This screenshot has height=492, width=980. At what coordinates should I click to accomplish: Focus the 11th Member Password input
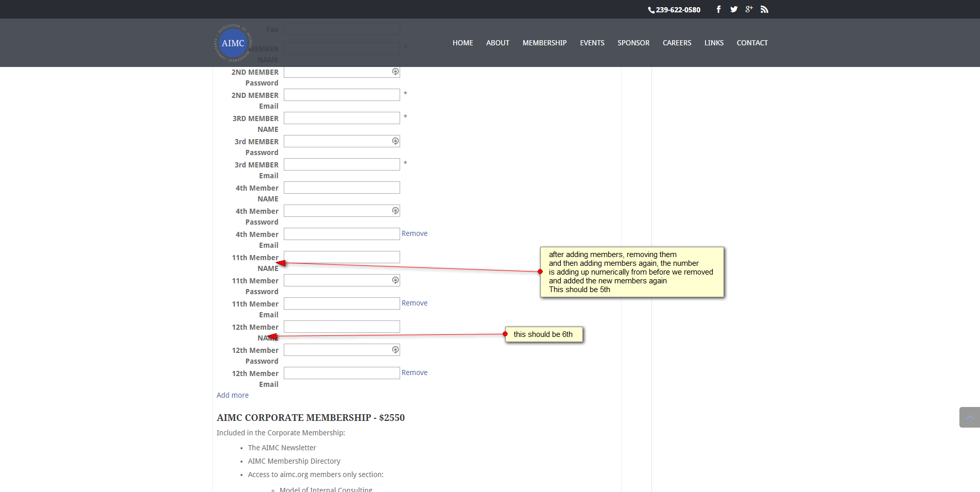(x=342, y=280)
